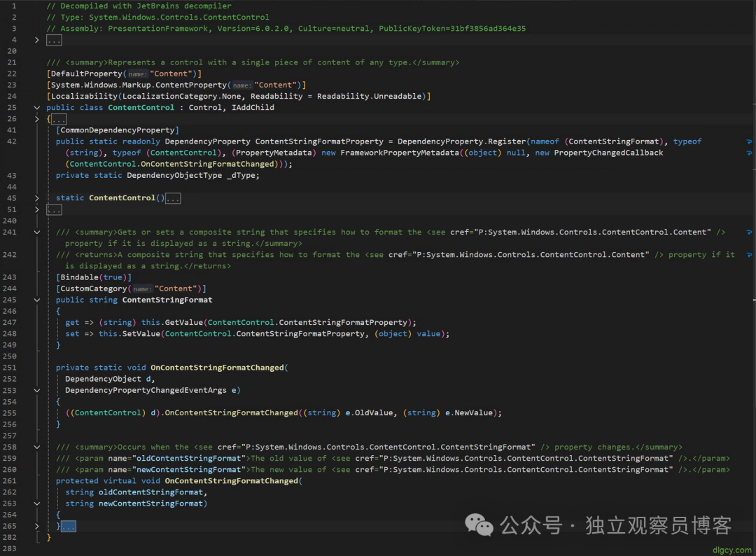Open the ellipsis placeholder after brace on line 26
This screenshot has width=756, height=556.
pos(59,119)
